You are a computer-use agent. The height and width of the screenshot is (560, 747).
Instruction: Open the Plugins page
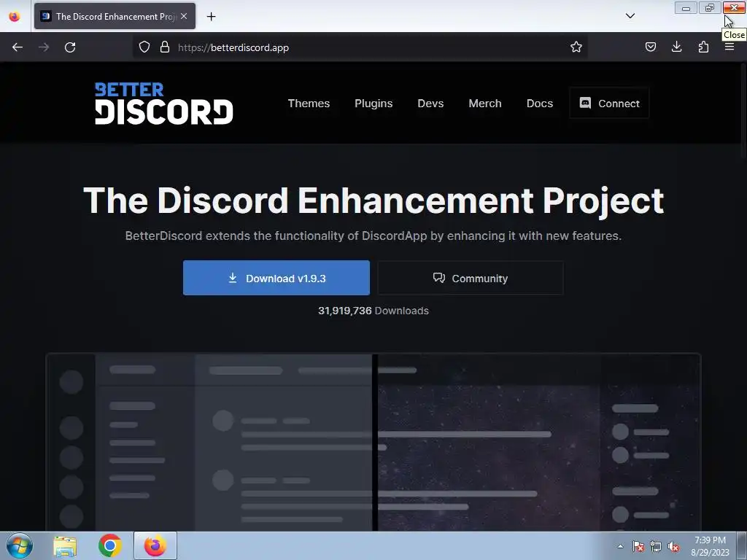pyautogui.click(x=373, y=104)
